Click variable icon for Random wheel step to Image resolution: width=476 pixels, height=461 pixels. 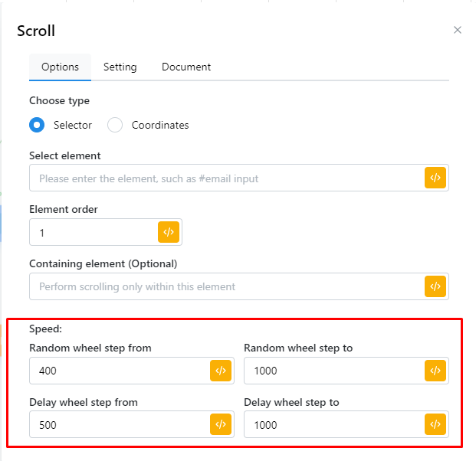pos(435,371)
